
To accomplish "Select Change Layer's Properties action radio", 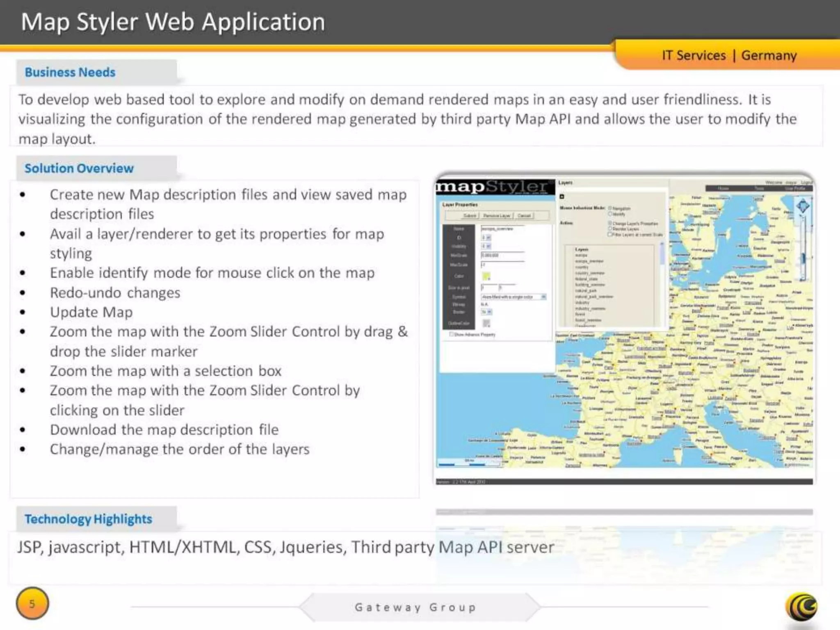I will click(x=610, y=223).
